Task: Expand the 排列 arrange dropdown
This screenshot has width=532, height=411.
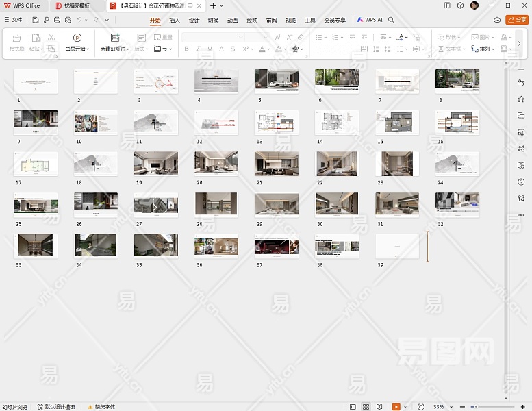Action: [486, 49]
